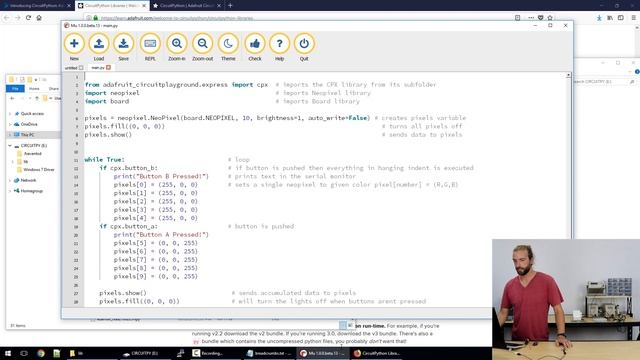Expand Homegroup node
The image size is (640, 360).
tap(10, 191)
